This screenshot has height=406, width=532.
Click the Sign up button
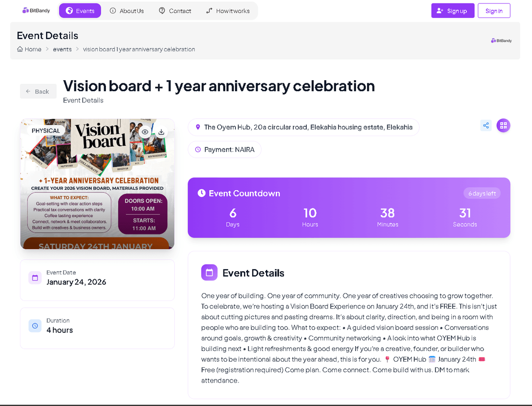pos(453,10)
